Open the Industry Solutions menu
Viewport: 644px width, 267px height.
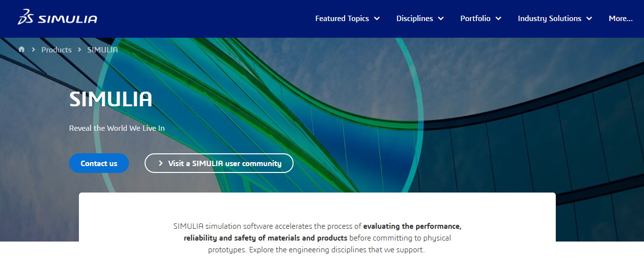tap(555, 18)
